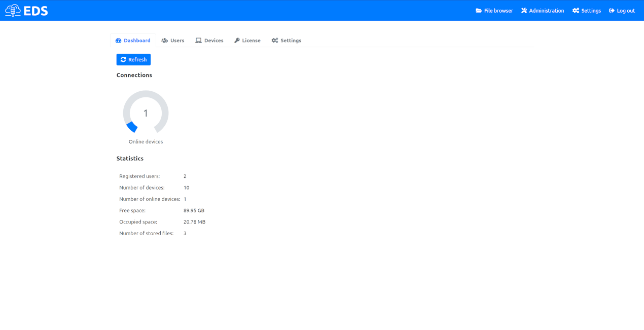Click the Dashboard gauge icon
This screenshot has width=644, height=330.
click(119, 41)
